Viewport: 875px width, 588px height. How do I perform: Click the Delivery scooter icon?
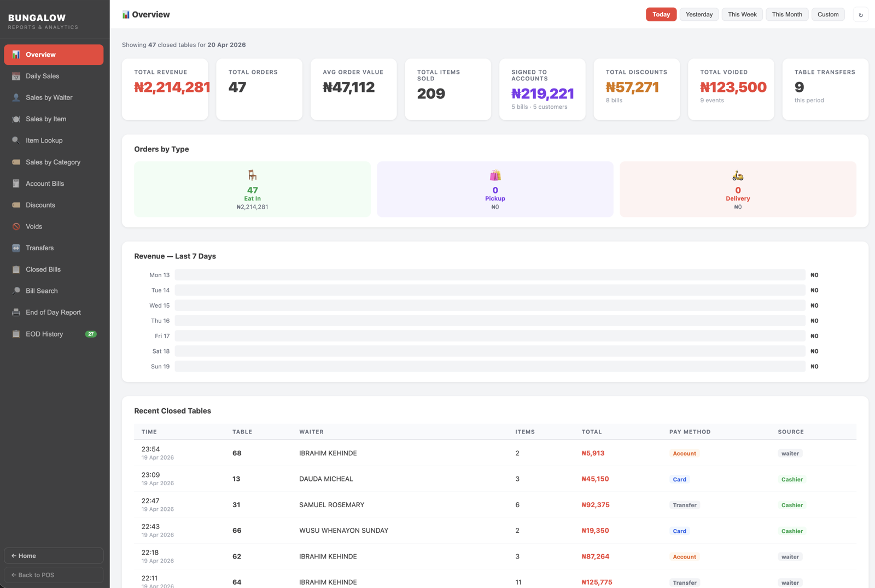pos(738,175)
